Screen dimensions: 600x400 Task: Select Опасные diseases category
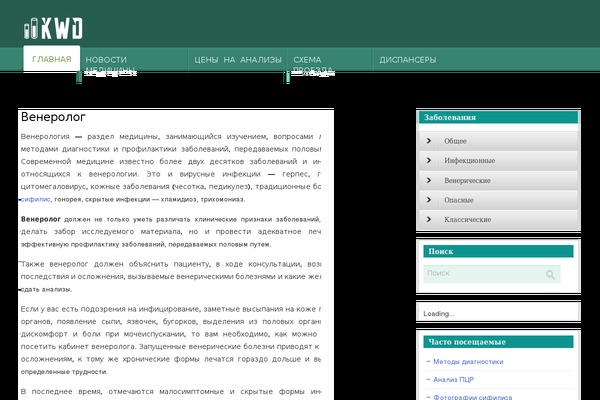(x=459, y=200)
